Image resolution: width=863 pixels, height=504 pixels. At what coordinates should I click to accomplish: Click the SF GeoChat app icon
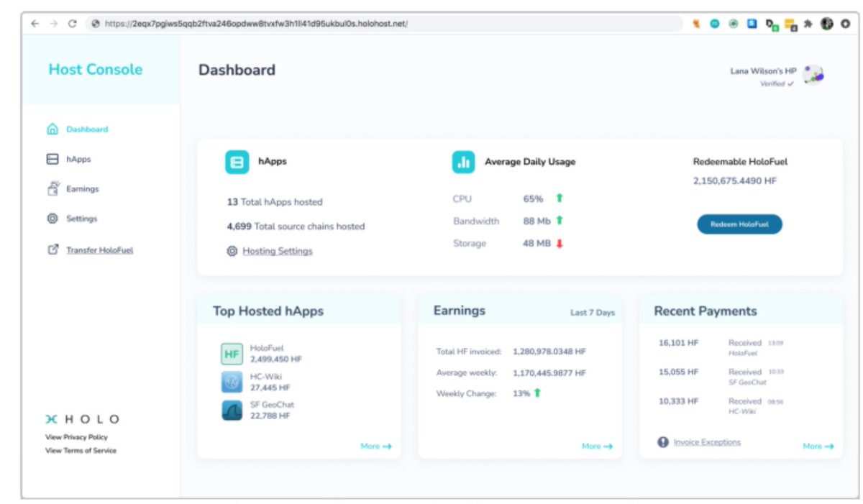[x=232, y=410]
